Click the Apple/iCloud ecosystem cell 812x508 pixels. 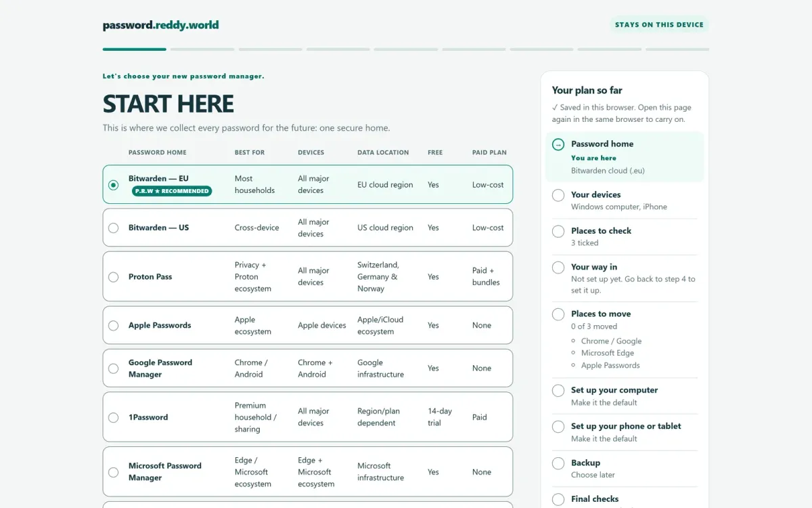[380, 326]
